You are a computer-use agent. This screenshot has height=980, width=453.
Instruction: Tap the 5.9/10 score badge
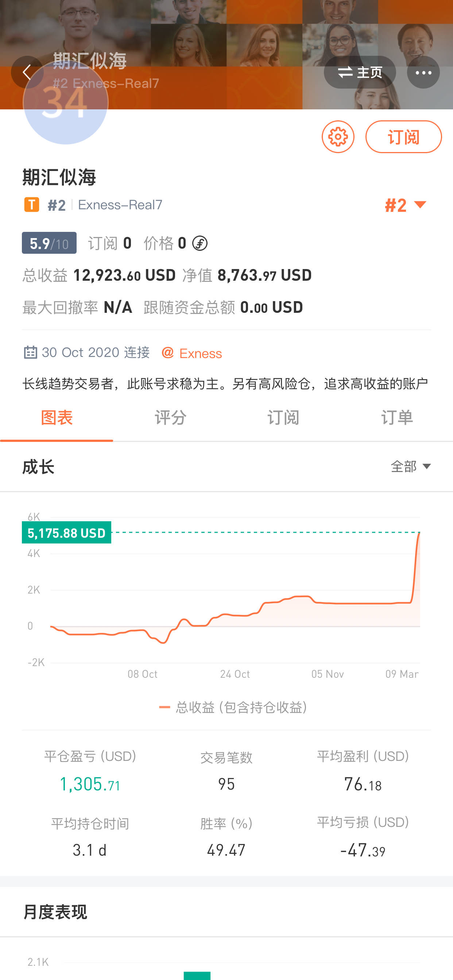[49, 243]
